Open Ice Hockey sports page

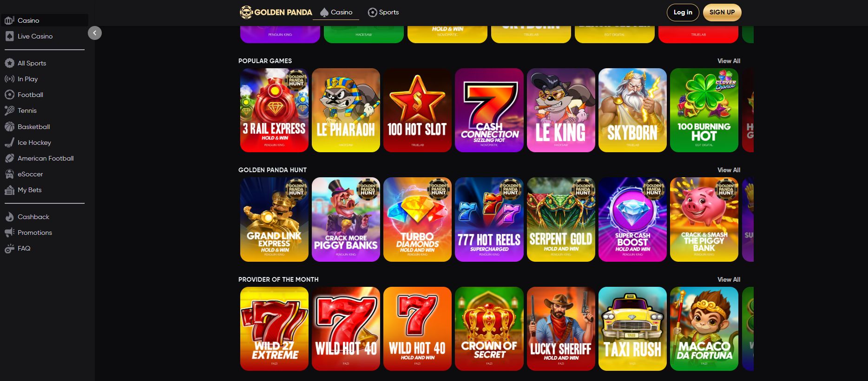[34, 142]
